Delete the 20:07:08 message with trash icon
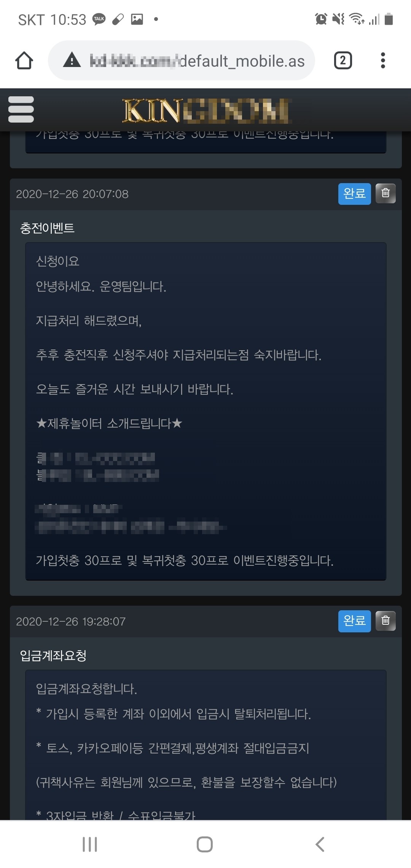411x868 pixels. [x=386, y=193]
